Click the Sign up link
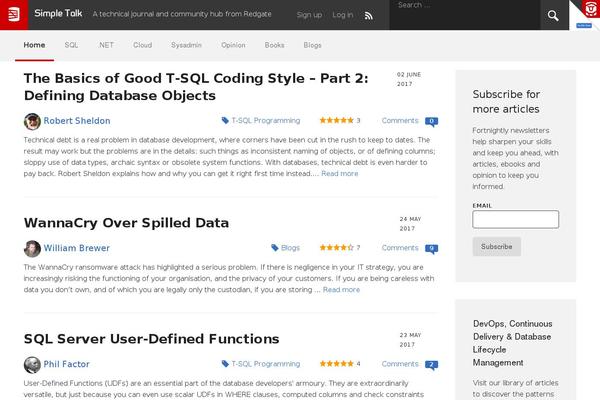This screenshot has height=400, width=600. tap(309, 15)
